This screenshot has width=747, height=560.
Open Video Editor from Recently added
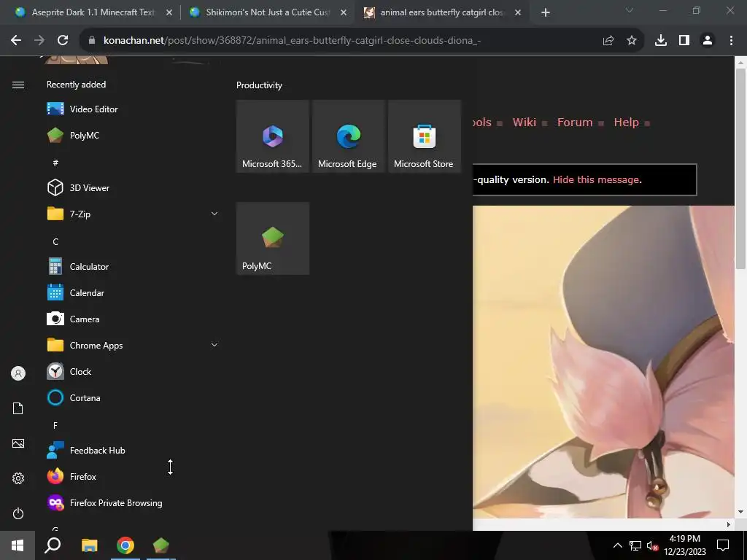pos(132,109)
